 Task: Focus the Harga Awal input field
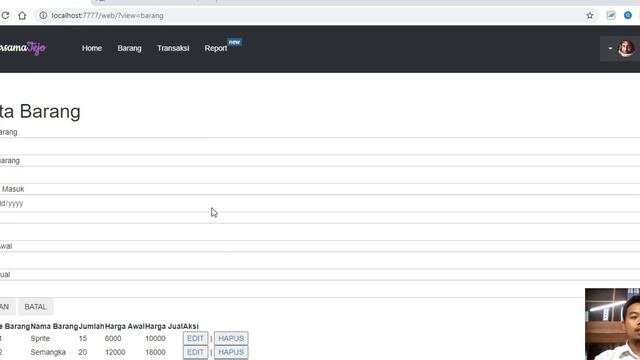320,260
